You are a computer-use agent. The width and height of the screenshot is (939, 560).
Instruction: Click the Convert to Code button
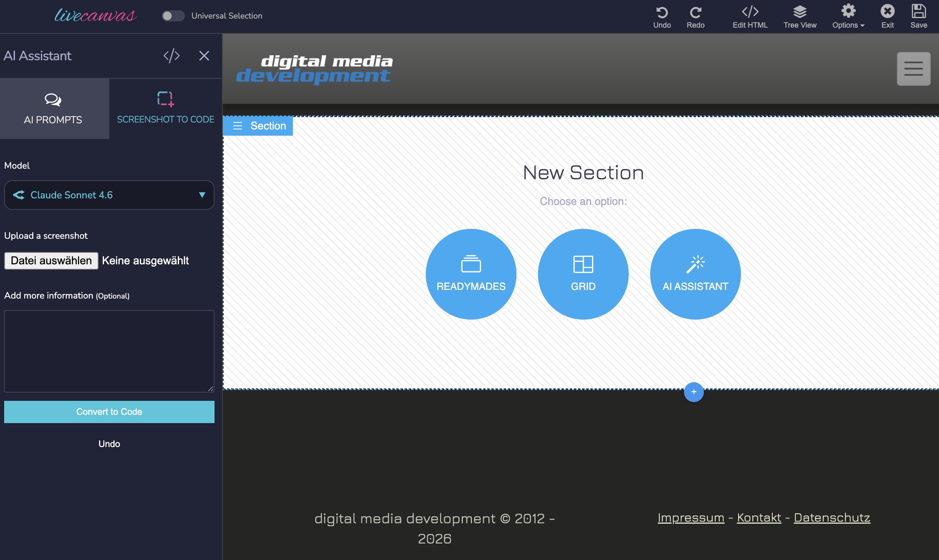coord(109,412)
